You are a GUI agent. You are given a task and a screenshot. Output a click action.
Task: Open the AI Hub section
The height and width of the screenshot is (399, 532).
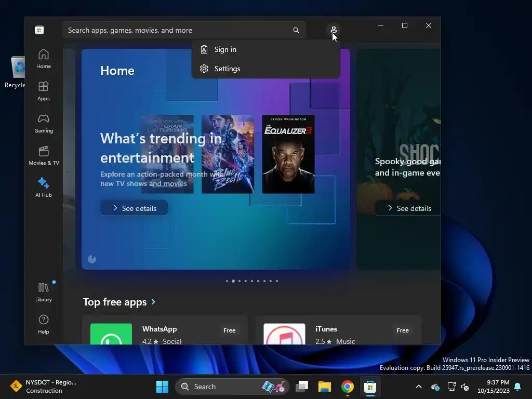pyautogui.click(x=44, y=188)
